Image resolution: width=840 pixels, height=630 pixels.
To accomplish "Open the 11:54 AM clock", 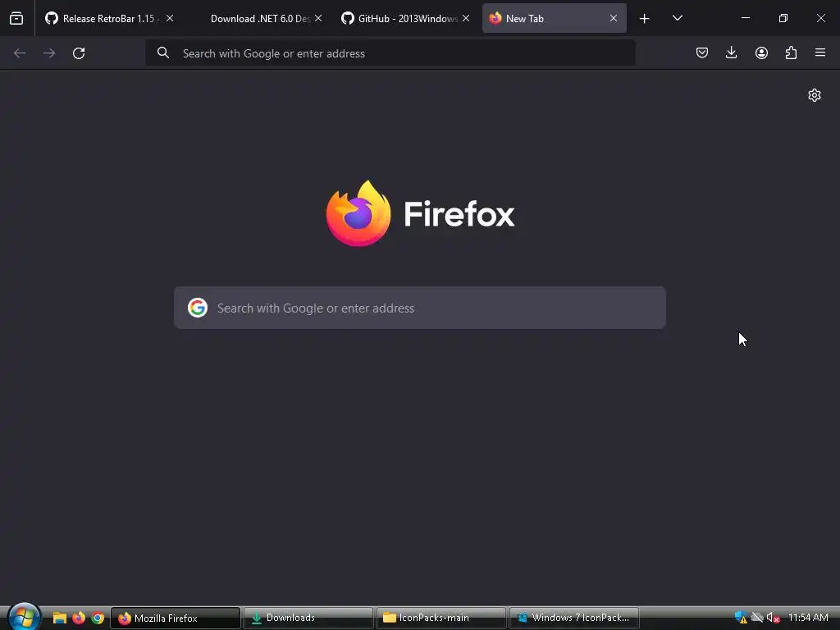I will 808,618.
